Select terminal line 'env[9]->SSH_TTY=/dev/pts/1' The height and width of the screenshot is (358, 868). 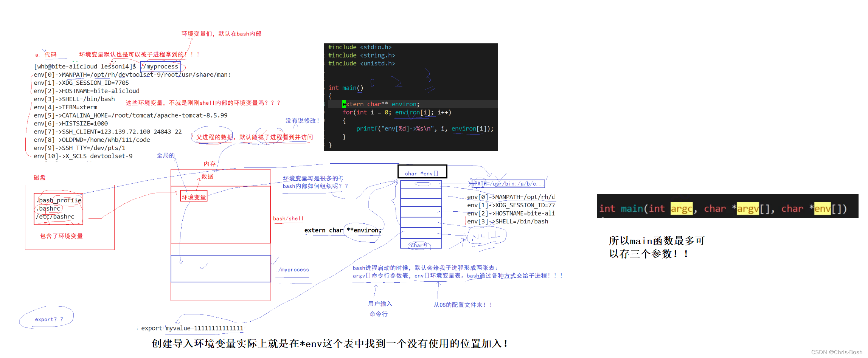[x=79, y=148]
